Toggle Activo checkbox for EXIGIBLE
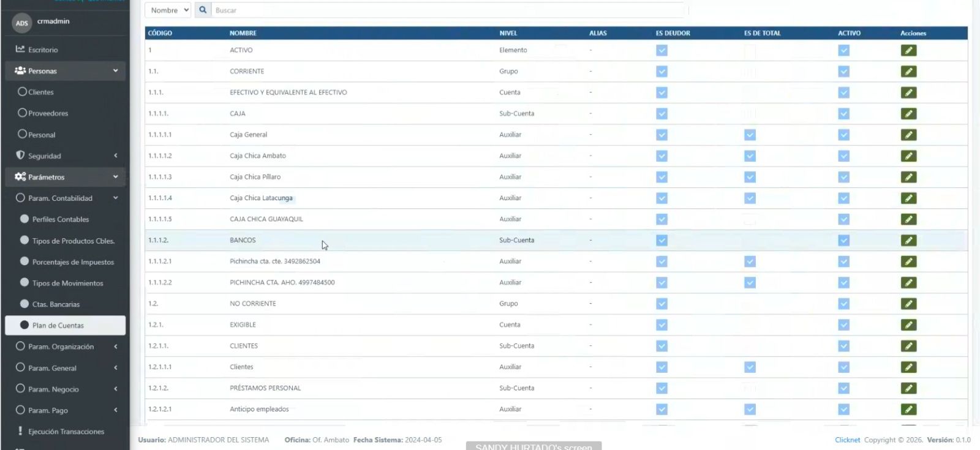980x450 pixels. (x=843, y=325)
